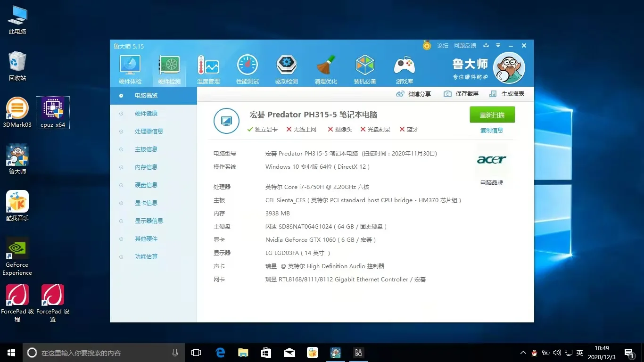Click the Windows search input box

coord(104,353)
